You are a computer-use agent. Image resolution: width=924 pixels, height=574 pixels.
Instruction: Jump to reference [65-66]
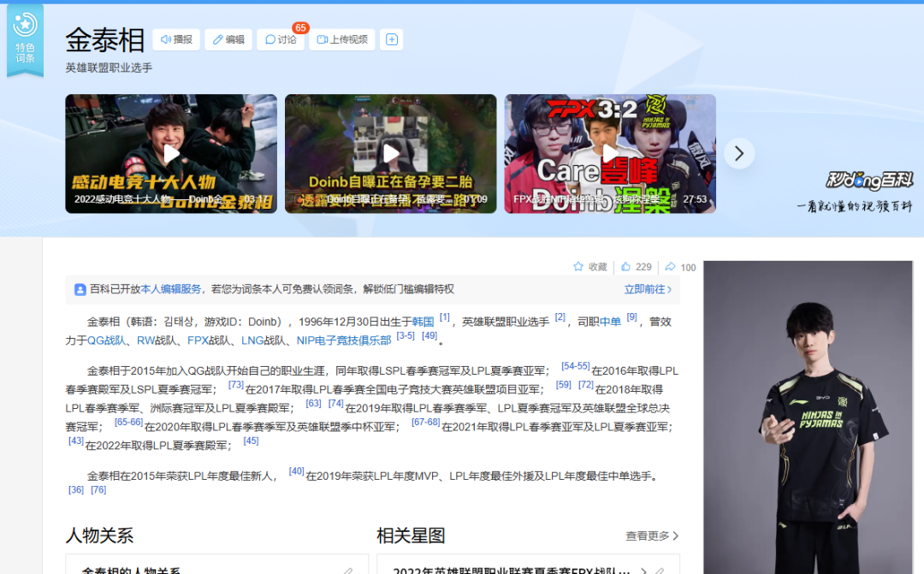pos(128,422)
